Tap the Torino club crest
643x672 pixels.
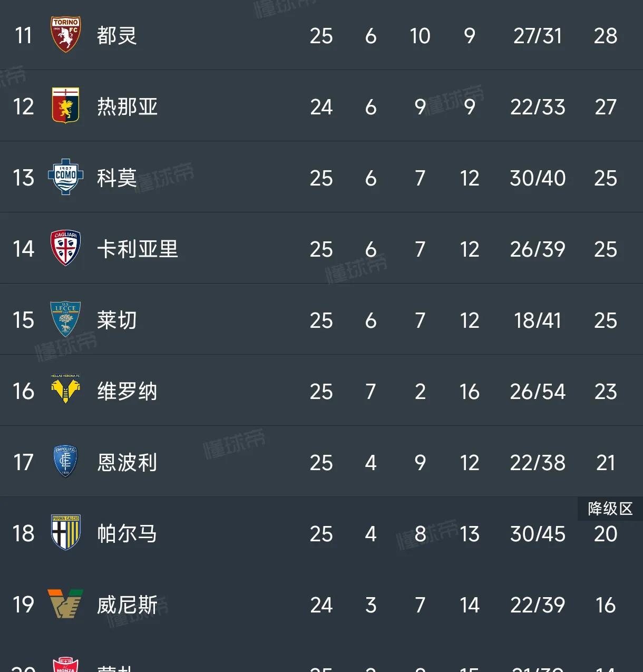[x=65, y=35]
